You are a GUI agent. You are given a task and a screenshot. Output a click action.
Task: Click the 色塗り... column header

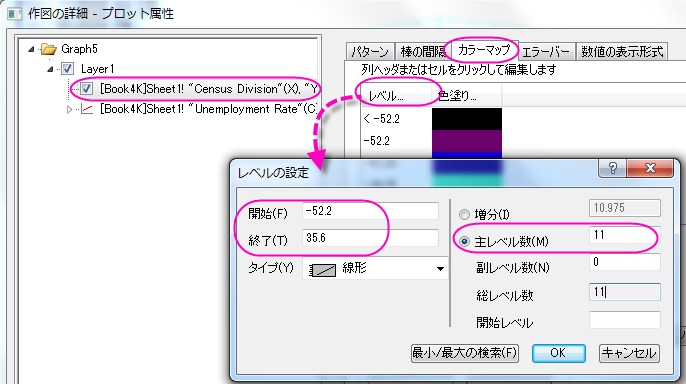tap(467, 96)
